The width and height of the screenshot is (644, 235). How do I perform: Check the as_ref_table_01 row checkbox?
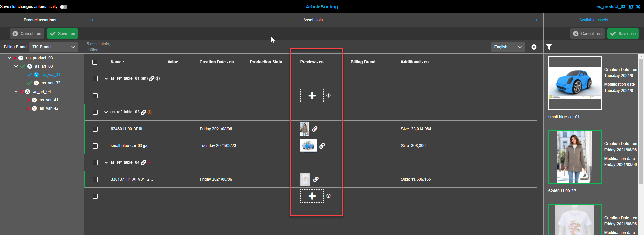[95, 79]
